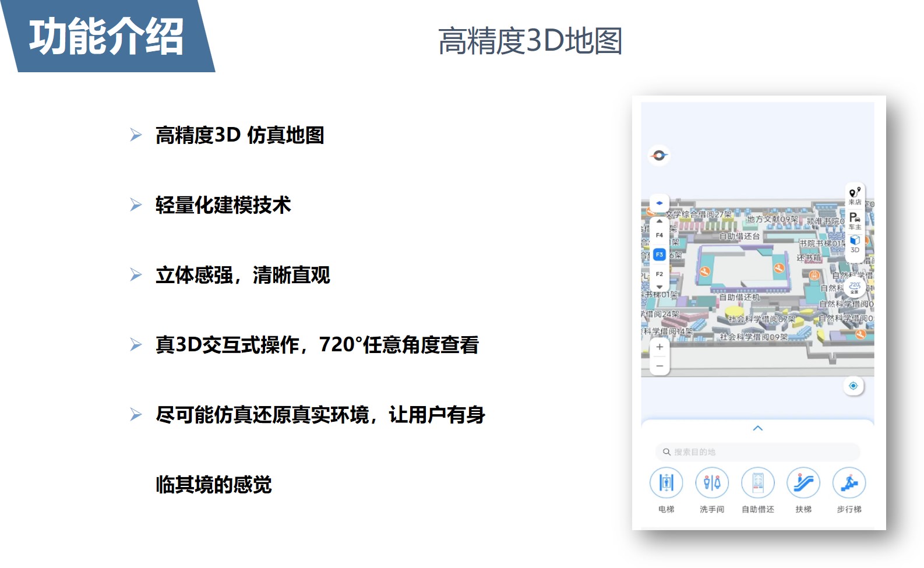Tap the orange elevator marker below 还书箱
Screen dimensions: 924x568
[814, 275]
